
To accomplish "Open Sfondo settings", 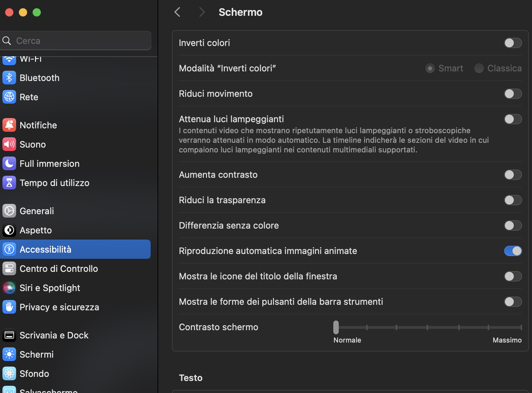I will tap(34, 373).
